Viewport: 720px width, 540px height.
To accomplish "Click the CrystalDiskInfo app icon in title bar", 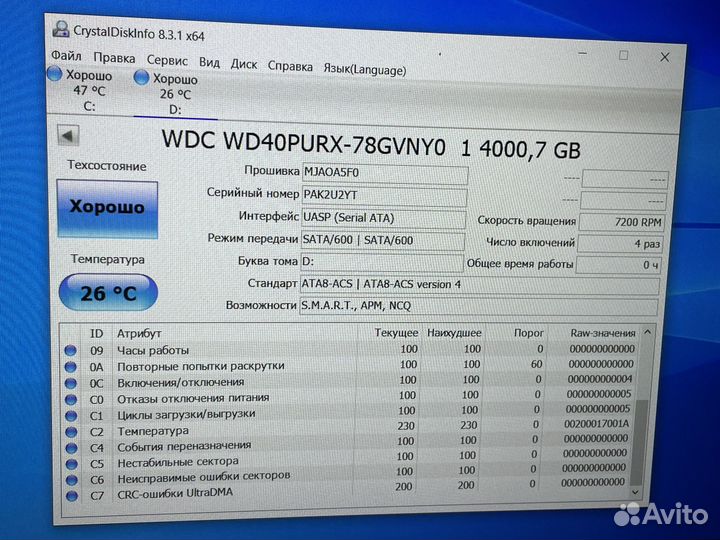I will click(x=60, y=29).
